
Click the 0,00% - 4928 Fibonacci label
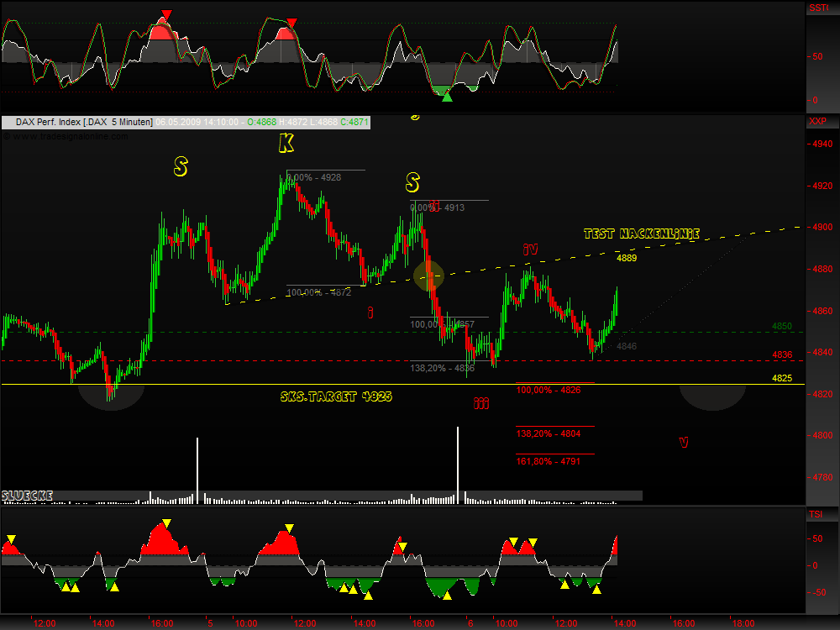point(314,177)
